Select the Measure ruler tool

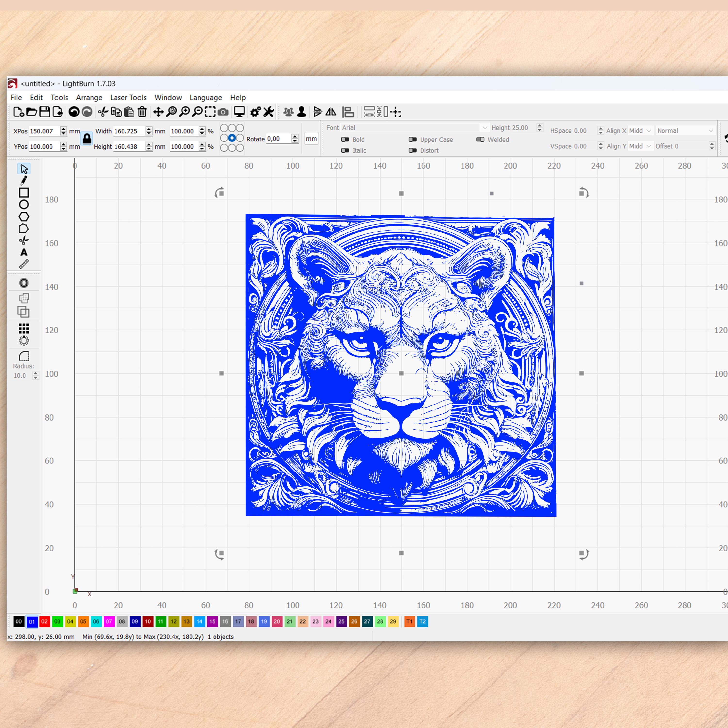[24, 264]
